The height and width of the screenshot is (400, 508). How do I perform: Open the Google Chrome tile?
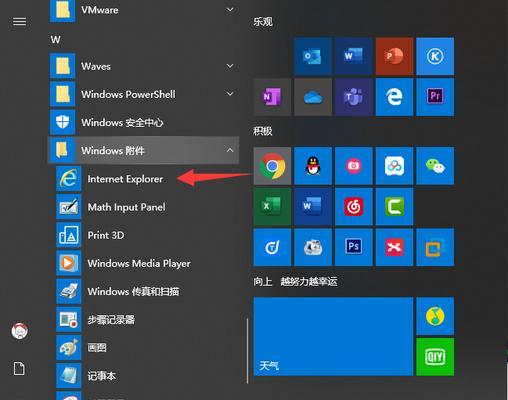click(x=272, y=166)
